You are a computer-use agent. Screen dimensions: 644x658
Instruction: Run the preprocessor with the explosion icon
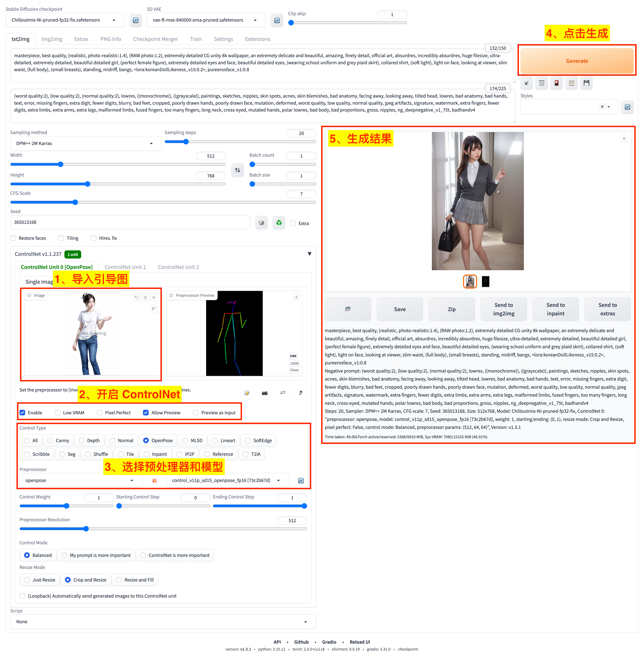[x=154, y=480]
